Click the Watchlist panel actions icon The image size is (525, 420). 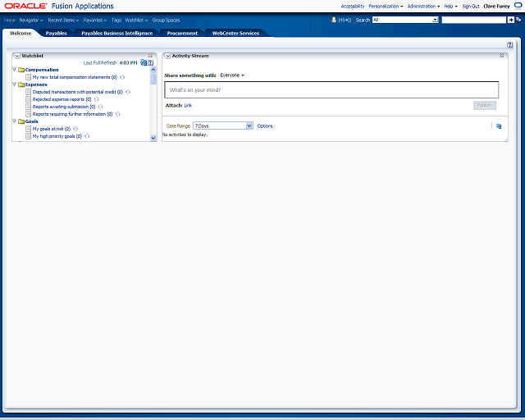coord(150,56)
